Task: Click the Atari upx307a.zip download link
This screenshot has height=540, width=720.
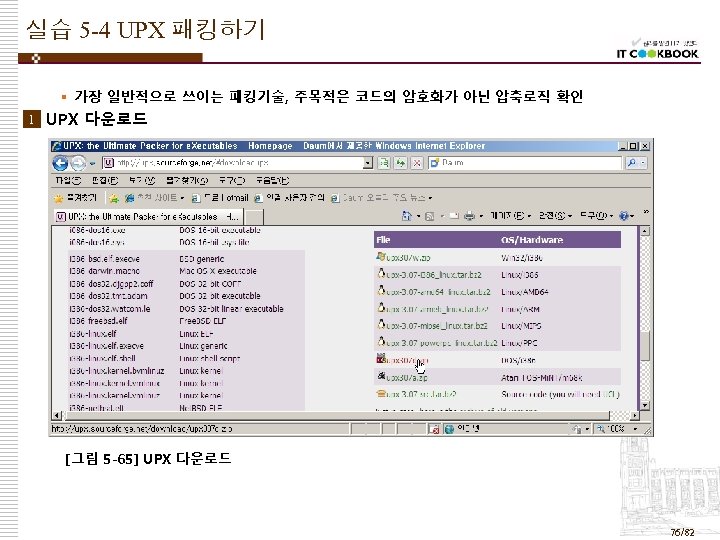Action: (407, 377)
